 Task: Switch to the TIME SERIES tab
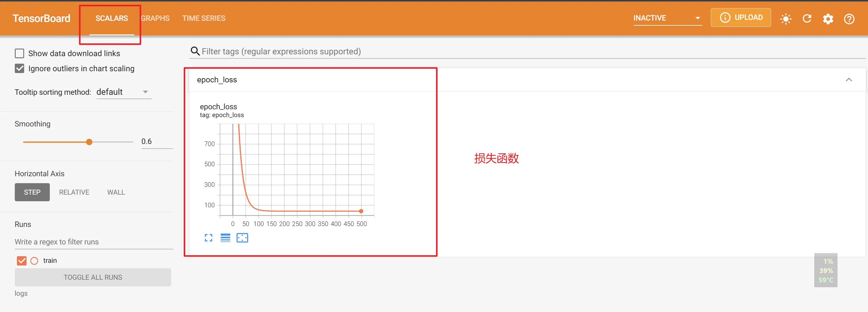coord(204,18)
